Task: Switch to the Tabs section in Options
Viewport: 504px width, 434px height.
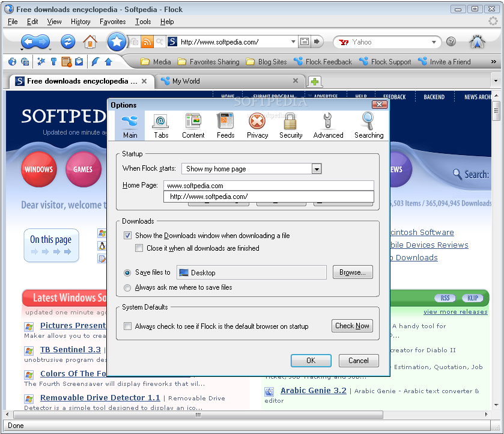Action: click(161, 126)
